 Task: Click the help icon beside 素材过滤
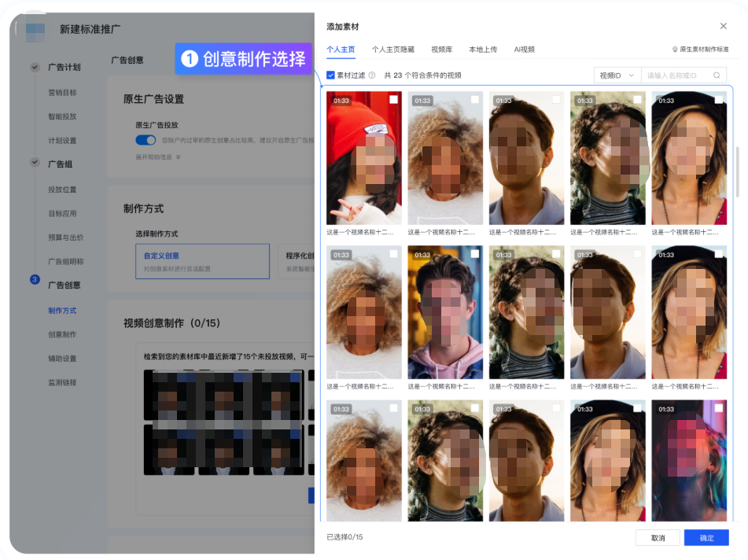[372, 76]
